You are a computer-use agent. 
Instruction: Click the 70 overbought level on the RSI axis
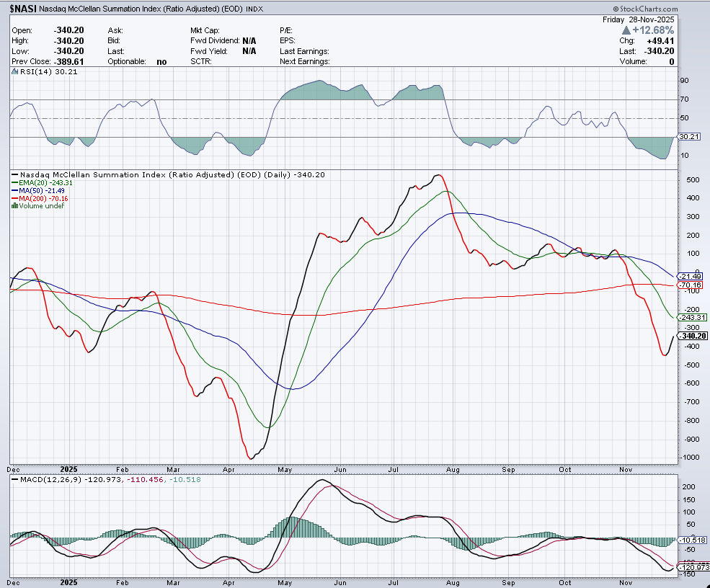pos(684,99)
